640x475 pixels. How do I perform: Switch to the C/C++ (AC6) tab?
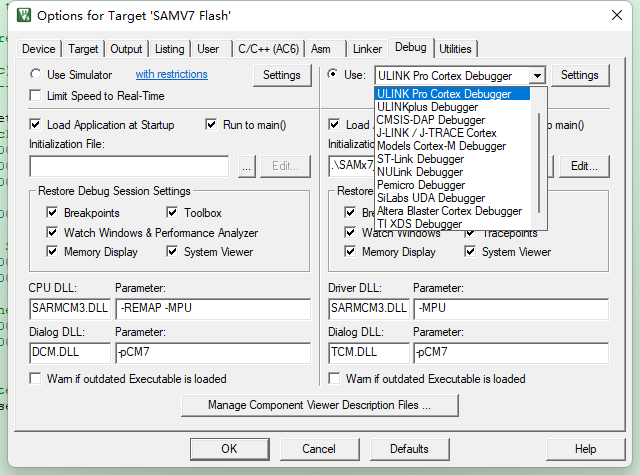266,49
